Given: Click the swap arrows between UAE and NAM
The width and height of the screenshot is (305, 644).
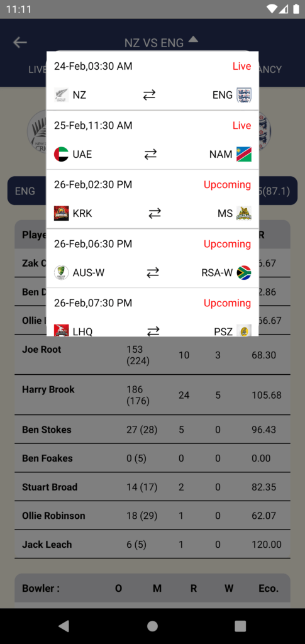Looking at the screenshot, I should 150,154.
